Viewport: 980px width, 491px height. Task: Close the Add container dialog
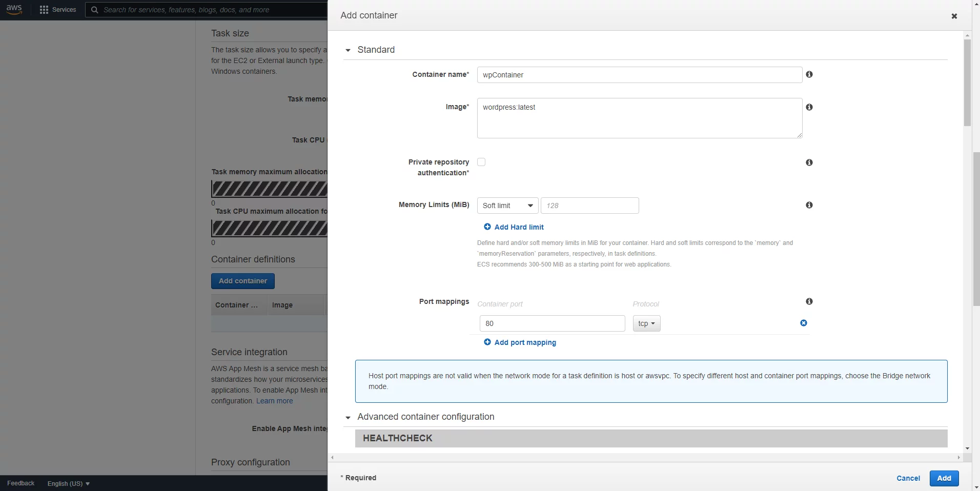(954, 16)
